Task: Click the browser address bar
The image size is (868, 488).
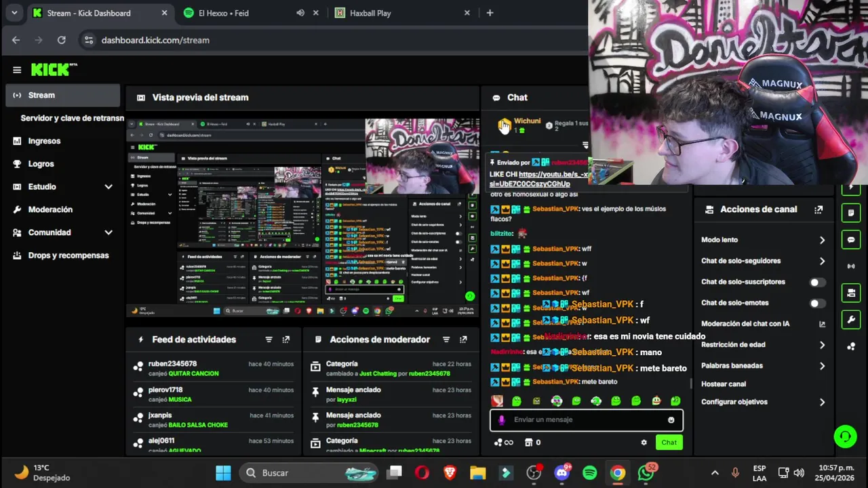Action: click(332, 40)
